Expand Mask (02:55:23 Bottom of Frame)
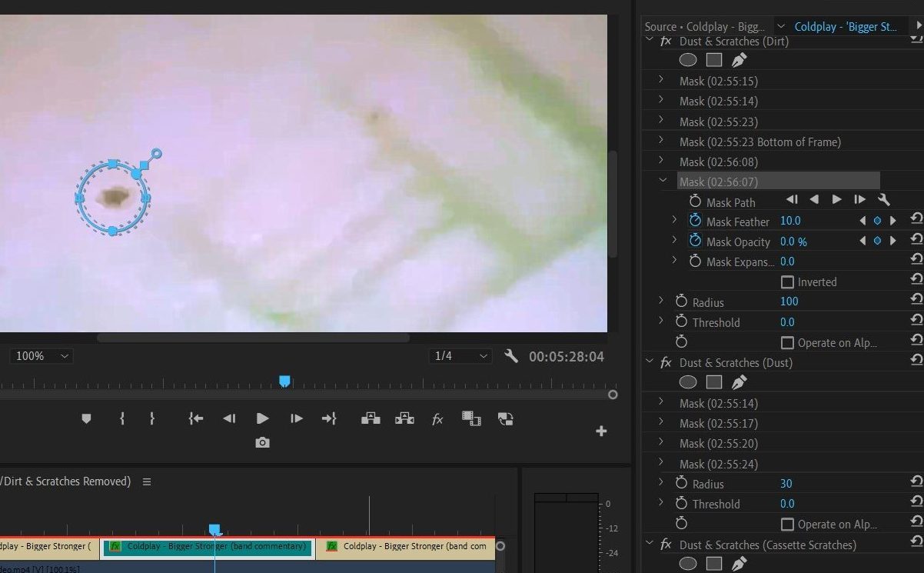Screen dimensions: 924x573 point(660,141)
